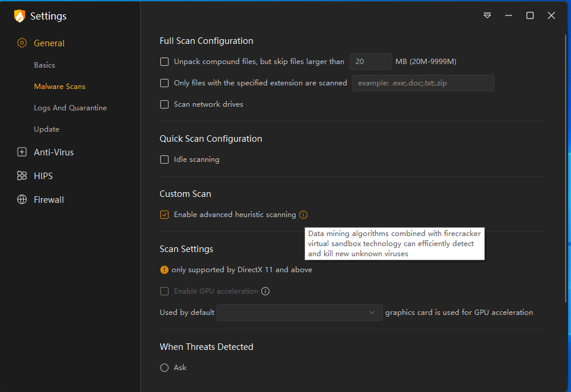
Task: Open the title bar dropdown menu icon
Action: 487,15
